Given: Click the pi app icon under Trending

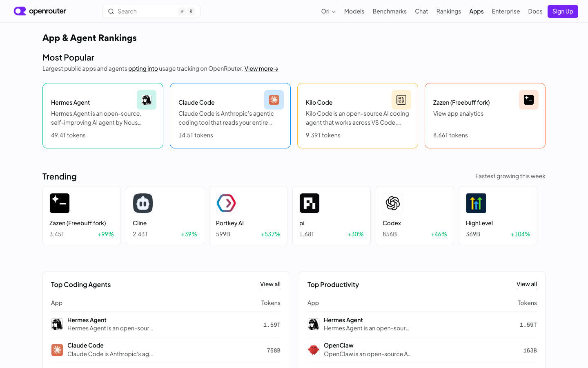Looking at the screenshot, I should point(310,203).
